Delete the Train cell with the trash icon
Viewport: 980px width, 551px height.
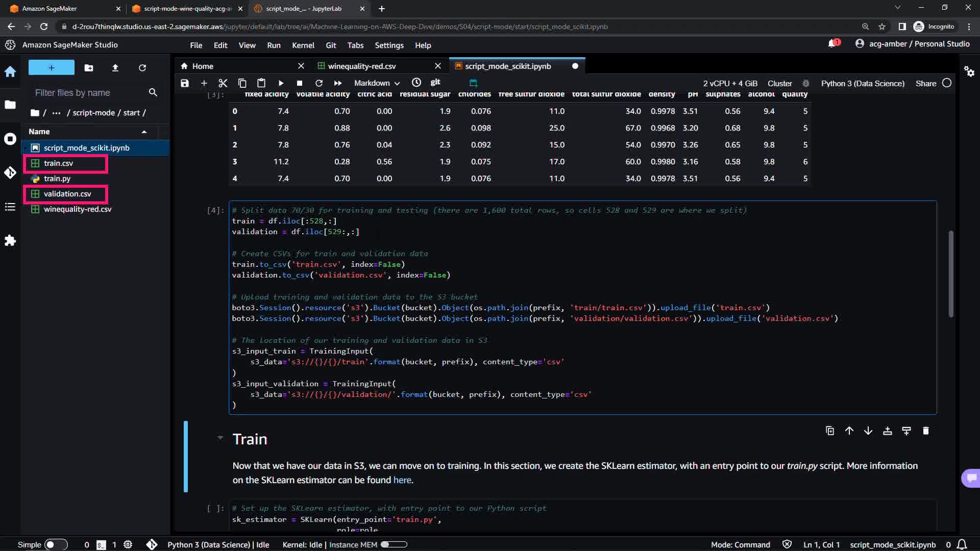coord(926,431)
